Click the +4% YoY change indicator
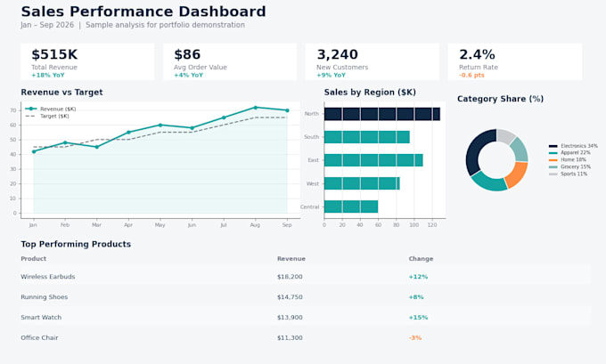This screenshot has height=364, width=606. tap(188, 76)
